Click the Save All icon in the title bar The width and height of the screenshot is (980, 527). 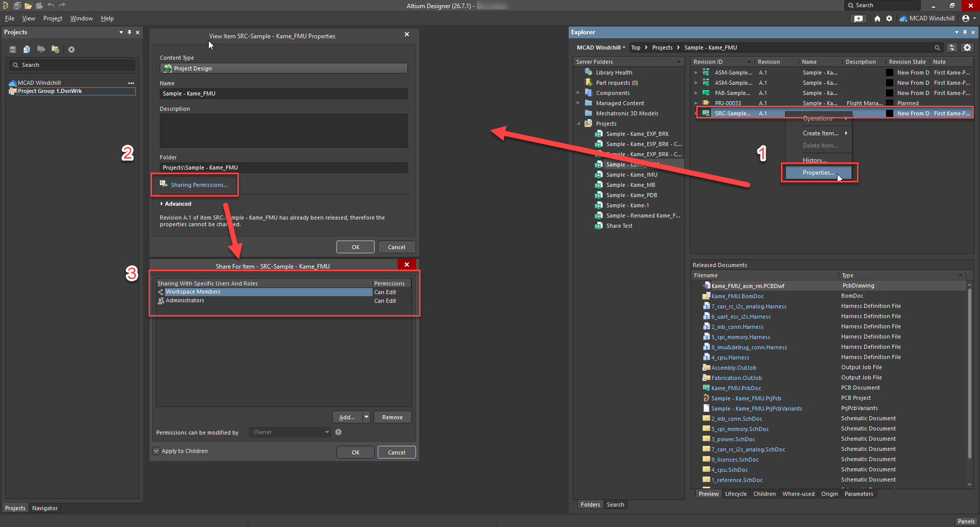[17, 6]
